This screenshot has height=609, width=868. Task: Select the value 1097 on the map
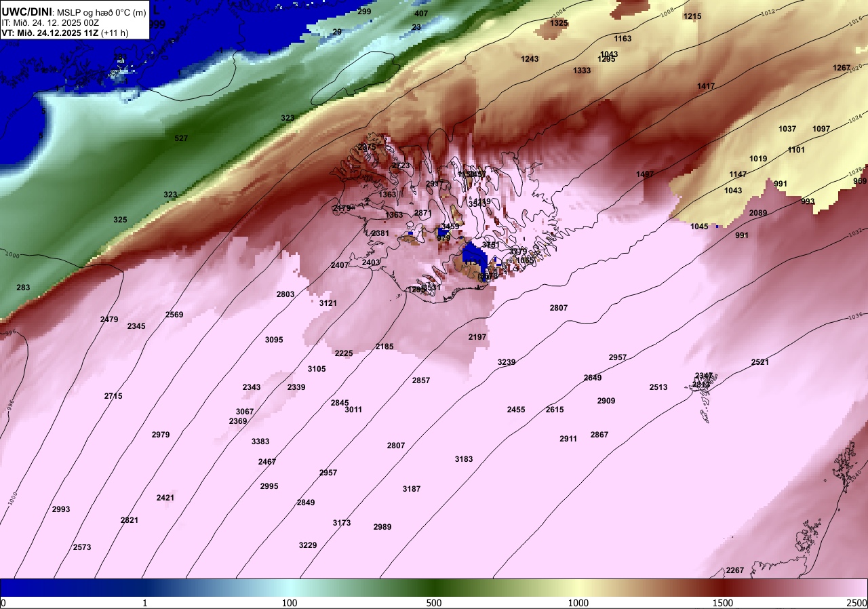(x=821, y=129)
